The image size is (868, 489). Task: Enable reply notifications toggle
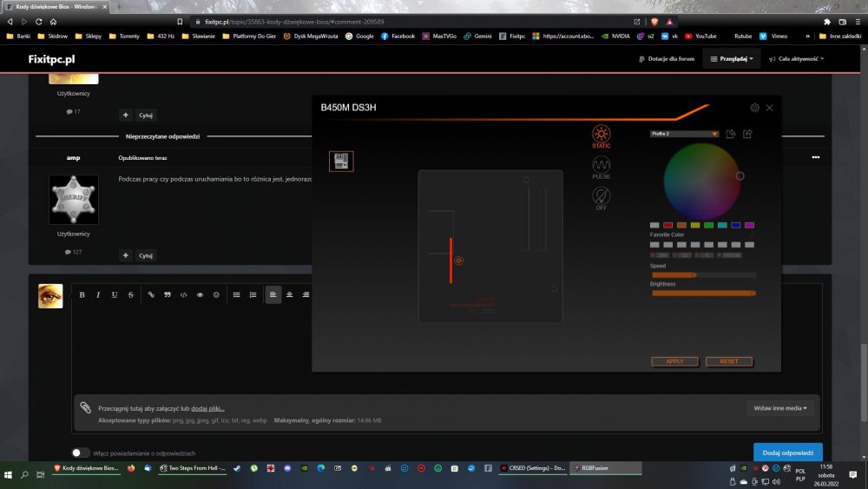click(x=81, y=453)
